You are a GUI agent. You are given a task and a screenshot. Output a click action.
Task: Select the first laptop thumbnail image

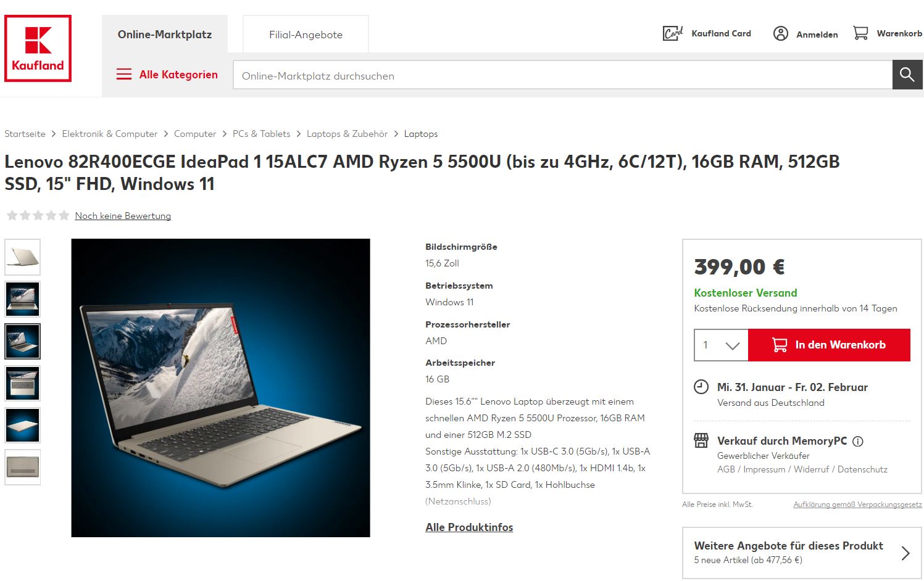pyautogui.click(x=23, y=257)
